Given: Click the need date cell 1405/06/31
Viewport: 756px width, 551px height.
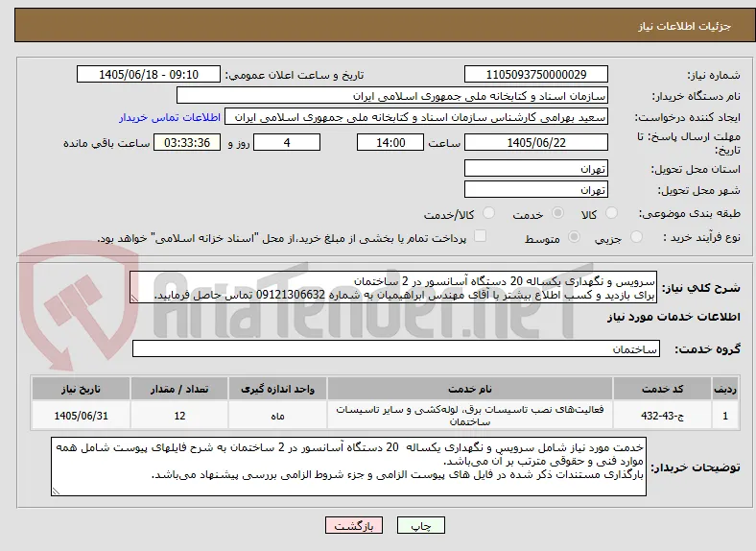Looking at the screenshot, I should (81, 416).
